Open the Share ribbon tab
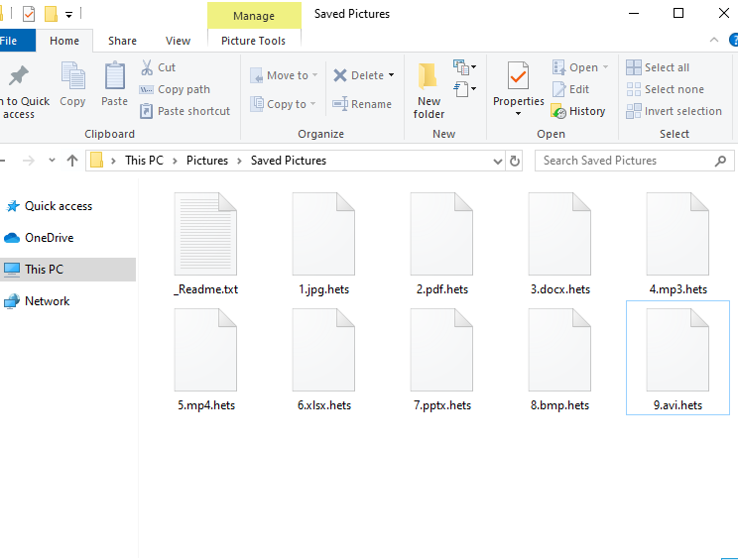 (123, 41)
